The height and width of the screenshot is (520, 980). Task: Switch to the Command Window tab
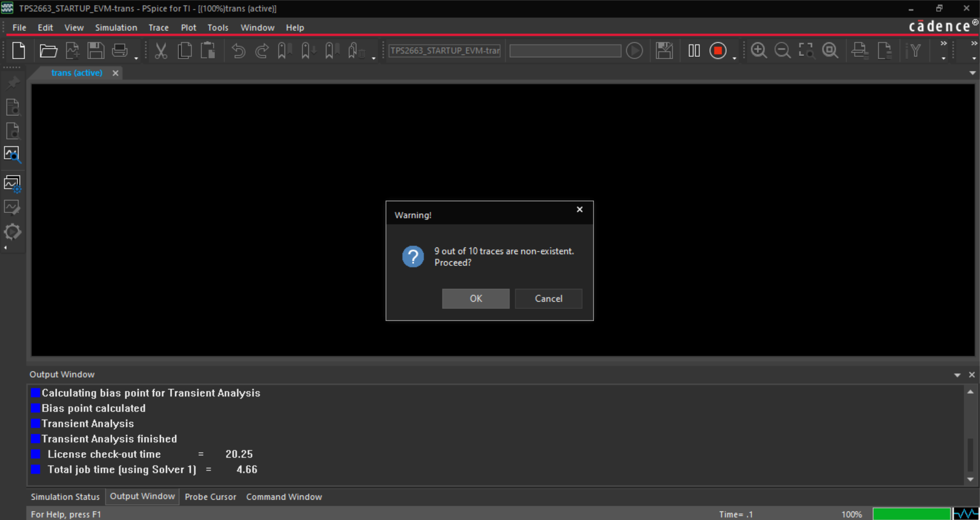point(284,497)
